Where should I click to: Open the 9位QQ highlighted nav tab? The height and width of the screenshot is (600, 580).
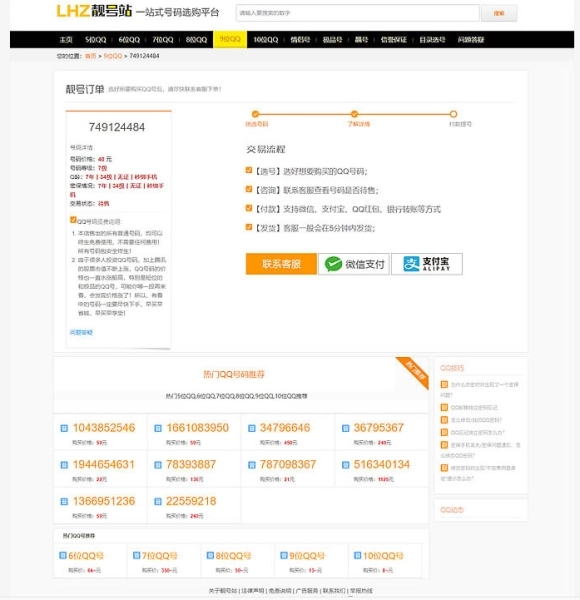click(230, 39)
